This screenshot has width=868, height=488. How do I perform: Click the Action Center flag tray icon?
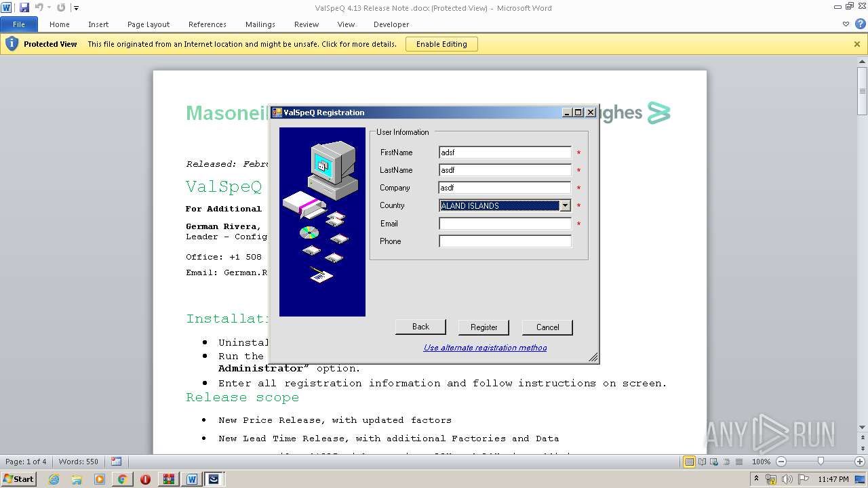pos(804,479)
